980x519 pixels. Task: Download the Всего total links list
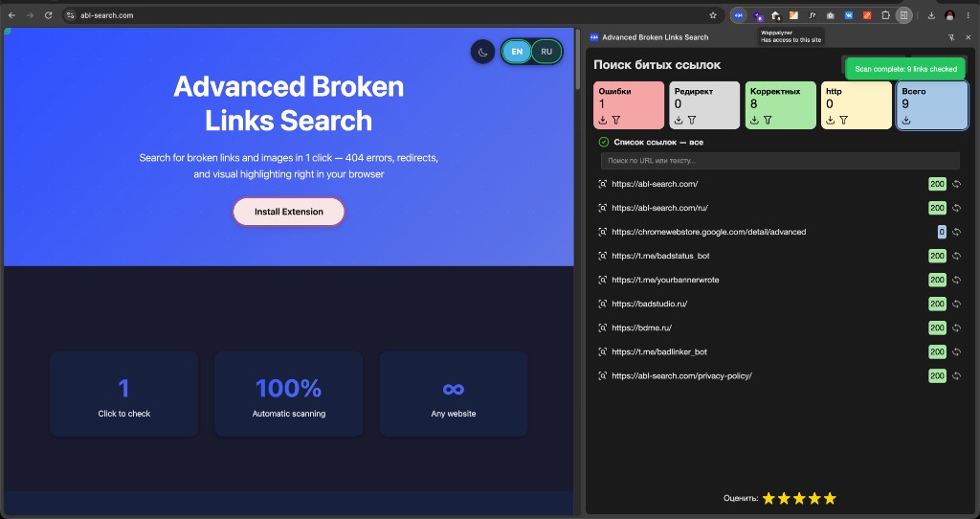[x=906, y=120]
